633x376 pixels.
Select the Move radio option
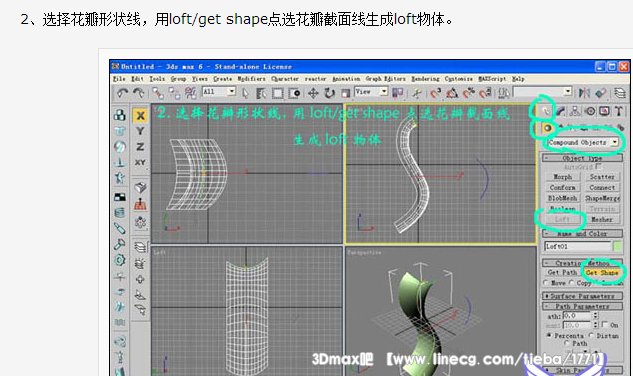(x=546, y=283)
